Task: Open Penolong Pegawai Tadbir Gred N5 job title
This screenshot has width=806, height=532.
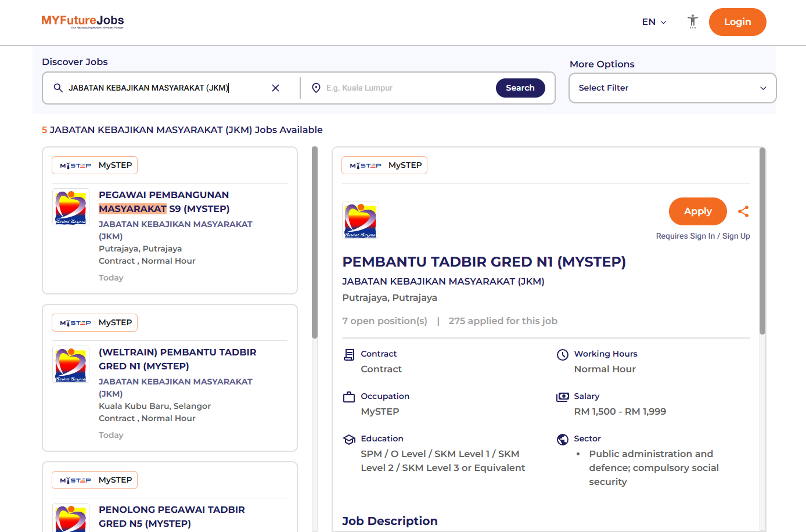Action: (x=172, y=516)
